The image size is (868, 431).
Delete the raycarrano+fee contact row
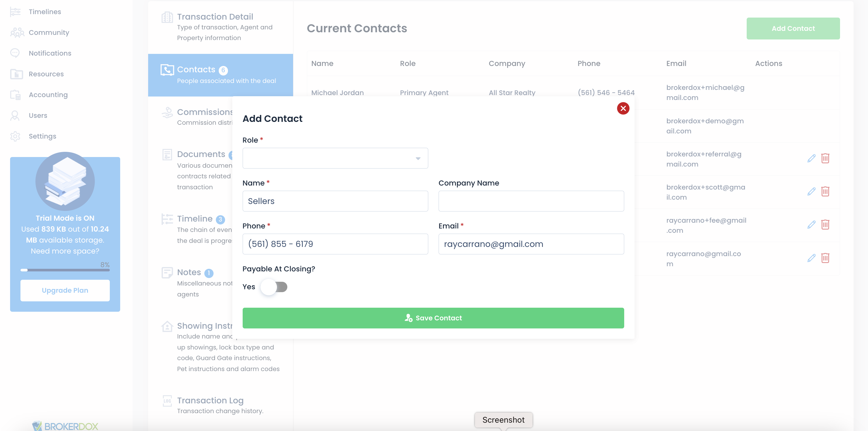click(825, 225)
